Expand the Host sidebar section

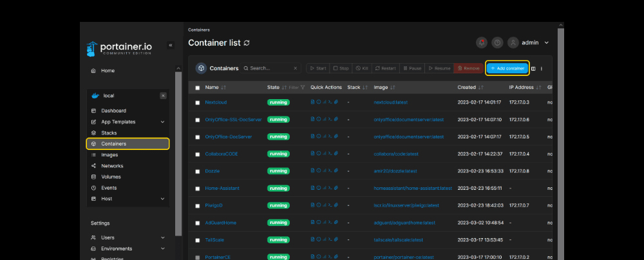click(x=162, y=199)
